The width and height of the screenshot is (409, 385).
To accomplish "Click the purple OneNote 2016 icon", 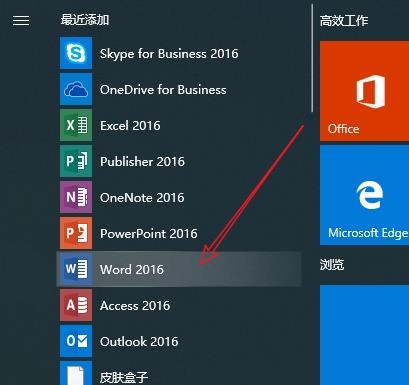I will 76,197.
